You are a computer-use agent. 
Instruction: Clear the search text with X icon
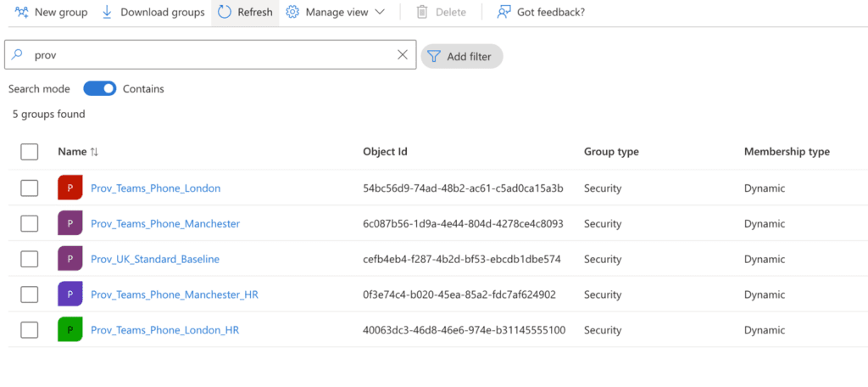tap(403, 54)
